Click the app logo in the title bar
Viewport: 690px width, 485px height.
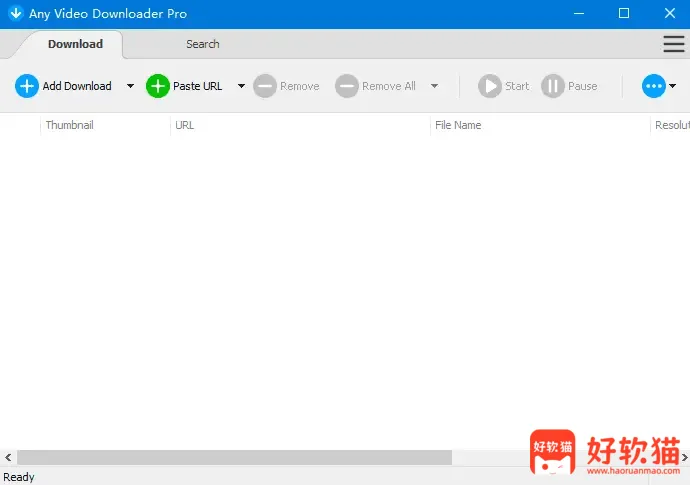click(16, 13)
